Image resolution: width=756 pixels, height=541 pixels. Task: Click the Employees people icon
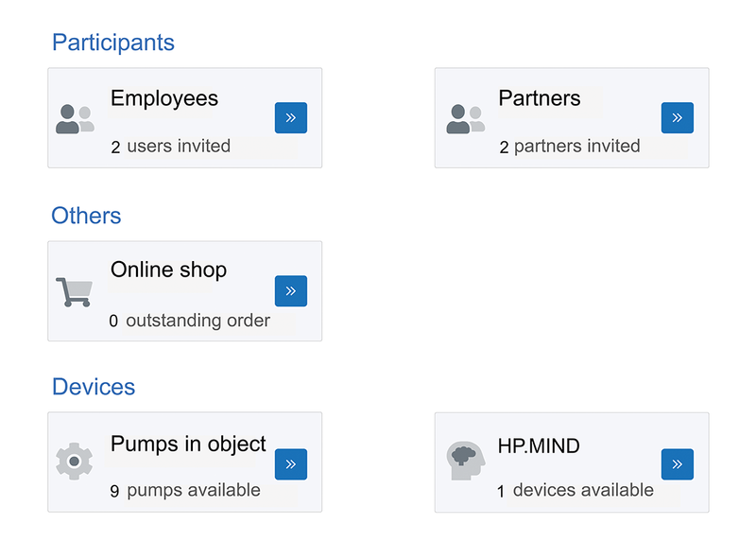point(75,119)
